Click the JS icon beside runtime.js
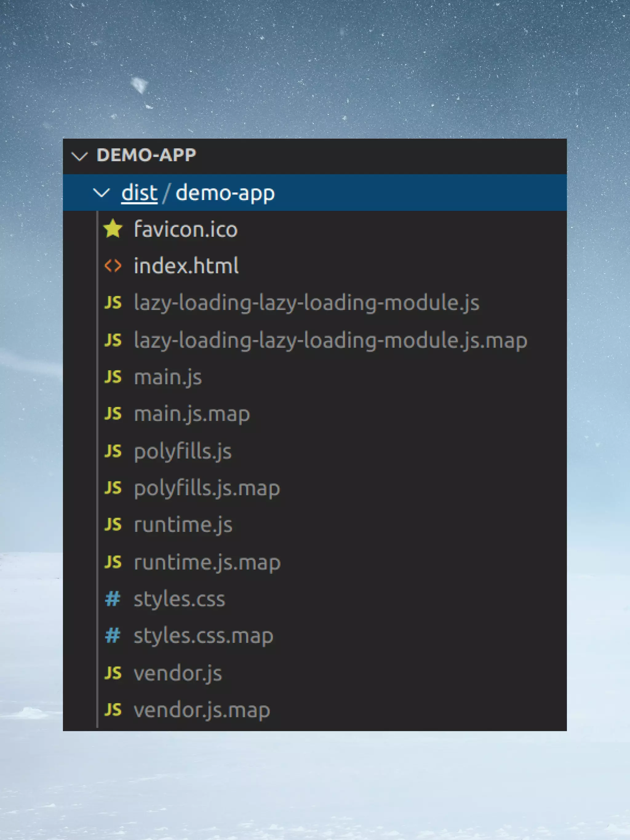The image size is (630, 840). pos(113,525)
